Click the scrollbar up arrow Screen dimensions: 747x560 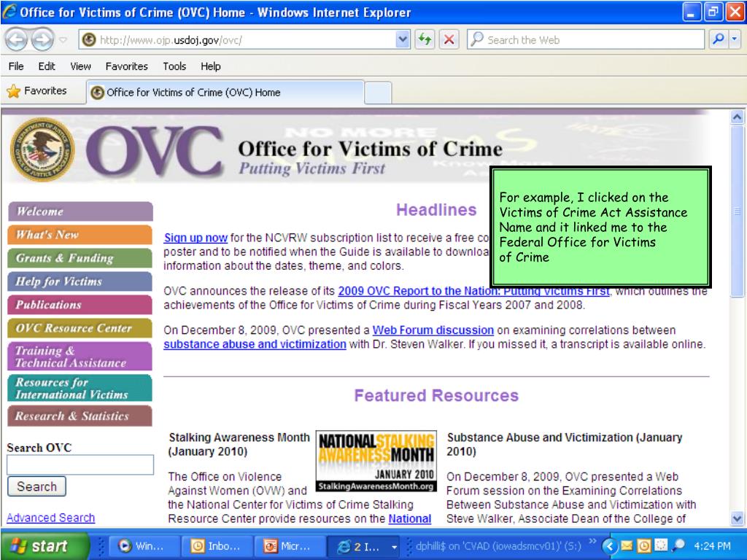(737, 117)
